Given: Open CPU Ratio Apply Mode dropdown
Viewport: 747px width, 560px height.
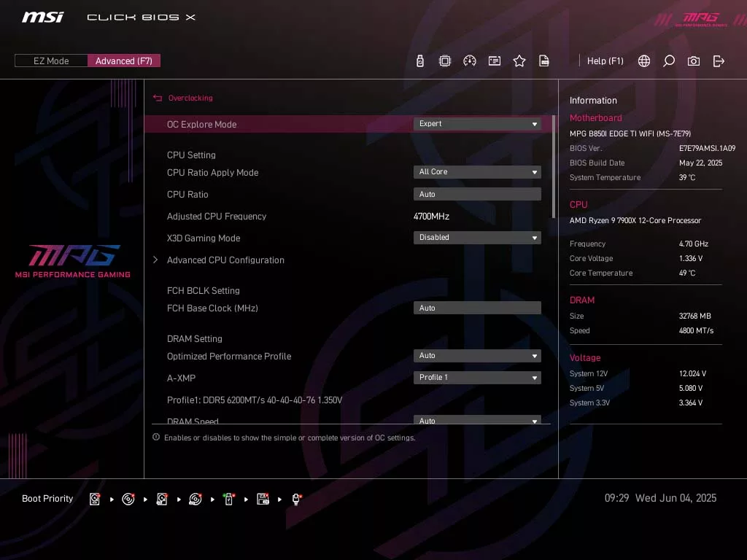Looking at the screenshot, I should (x=477, y=172).
